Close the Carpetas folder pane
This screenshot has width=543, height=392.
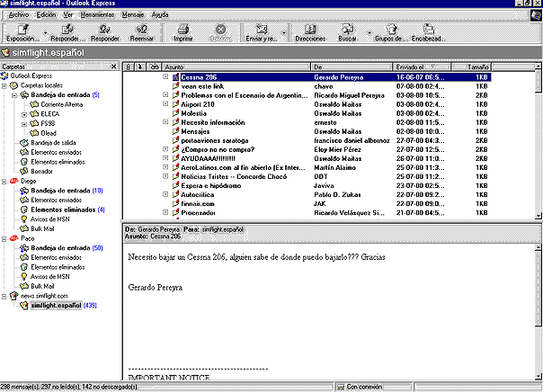click(x=114, y=67)
